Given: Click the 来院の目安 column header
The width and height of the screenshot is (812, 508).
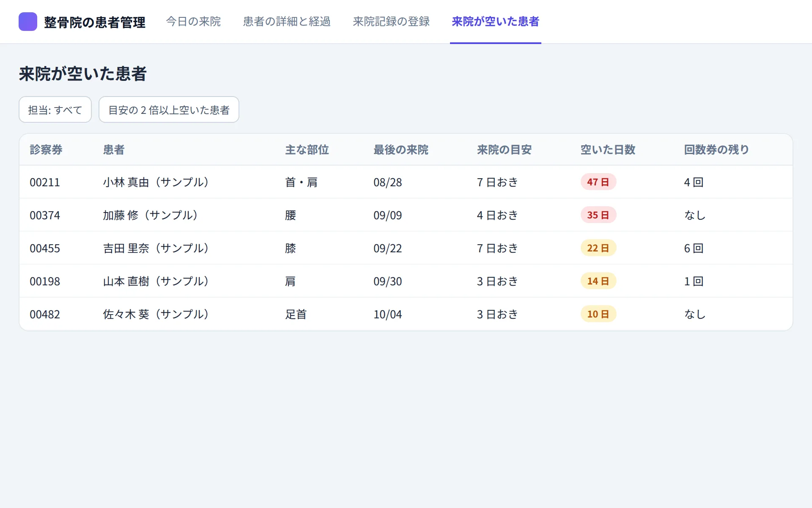Looking at the screenshot, I should (504, 149).
